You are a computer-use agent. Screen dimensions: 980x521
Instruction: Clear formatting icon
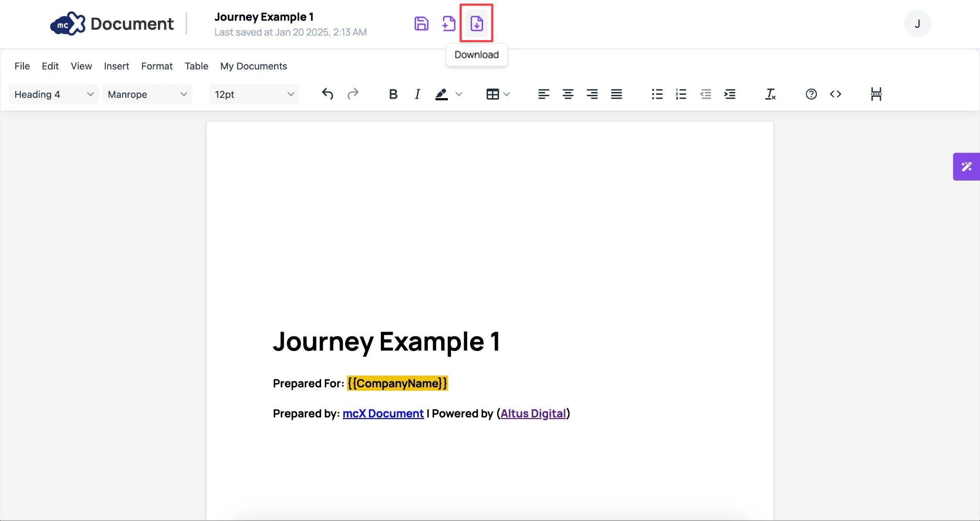(x=770, y=94)
